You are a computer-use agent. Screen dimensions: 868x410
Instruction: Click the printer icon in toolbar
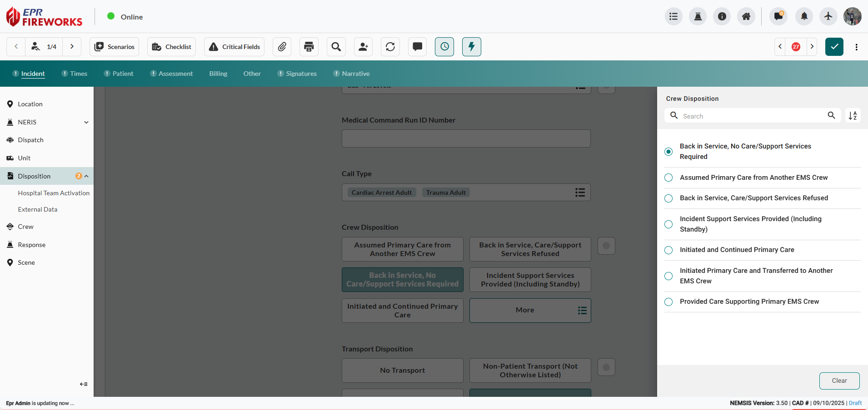[x=309, y=47]
